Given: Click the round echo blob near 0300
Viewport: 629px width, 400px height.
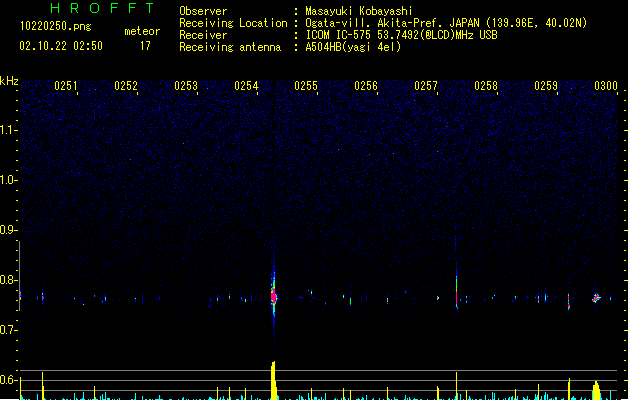Looking at the screenshot, I should click(x=596, y=298).
